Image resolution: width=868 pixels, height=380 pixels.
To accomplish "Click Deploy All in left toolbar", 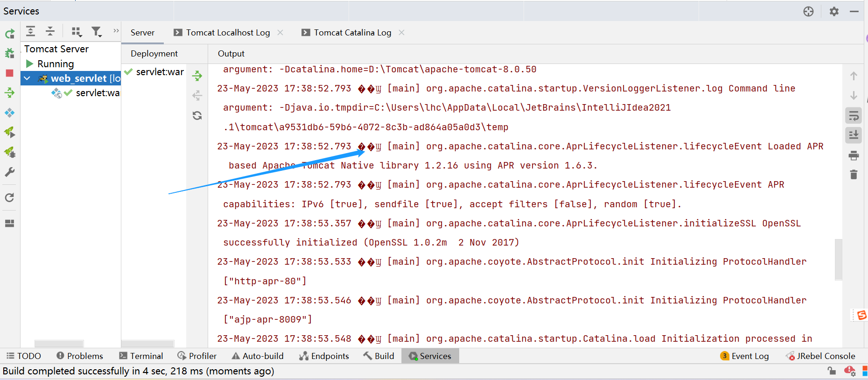I will pyautogui.click(x=10, y=93).
